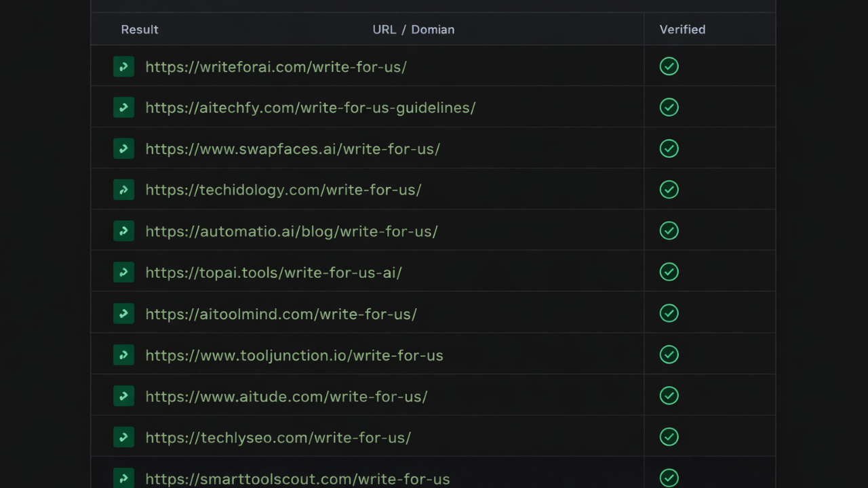Click the URL / Domian column header

(414, 30)
